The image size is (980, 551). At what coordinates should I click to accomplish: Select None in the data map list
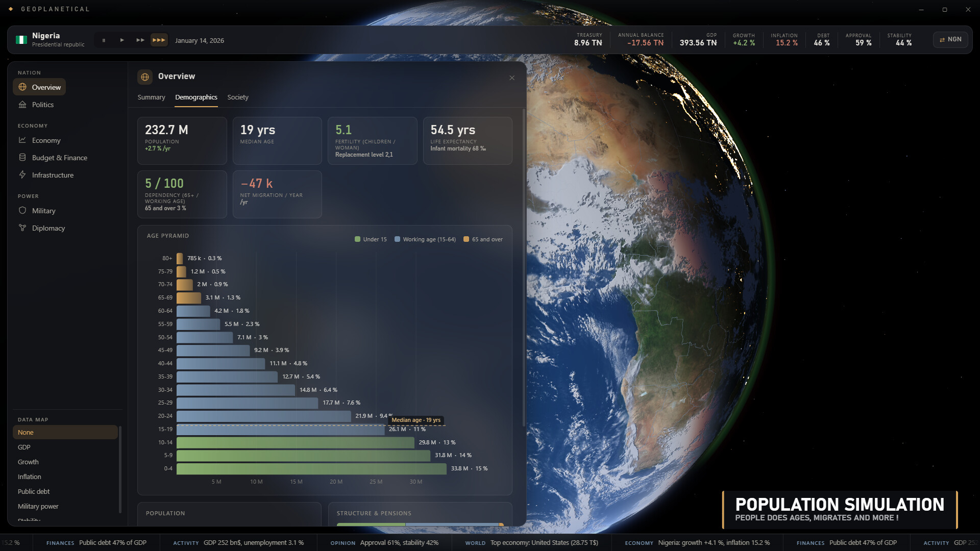pyautogui.click(x=65, y=433)
